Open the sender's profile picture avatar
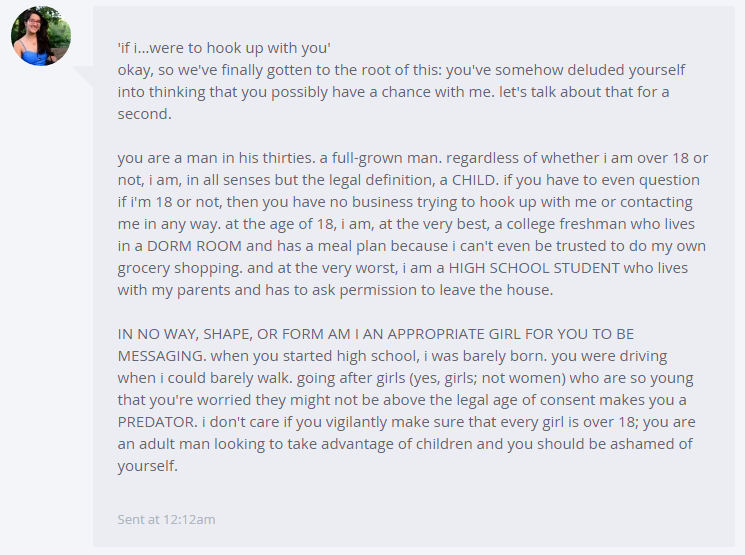 pos(41,36)
